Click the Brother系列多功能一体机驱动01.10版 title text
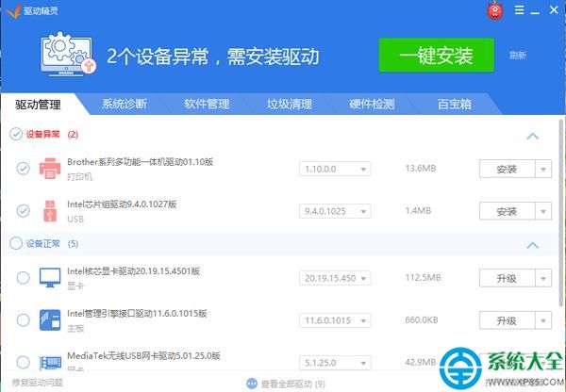The width and height of the screenshot is (566, 392). (140, 161)
